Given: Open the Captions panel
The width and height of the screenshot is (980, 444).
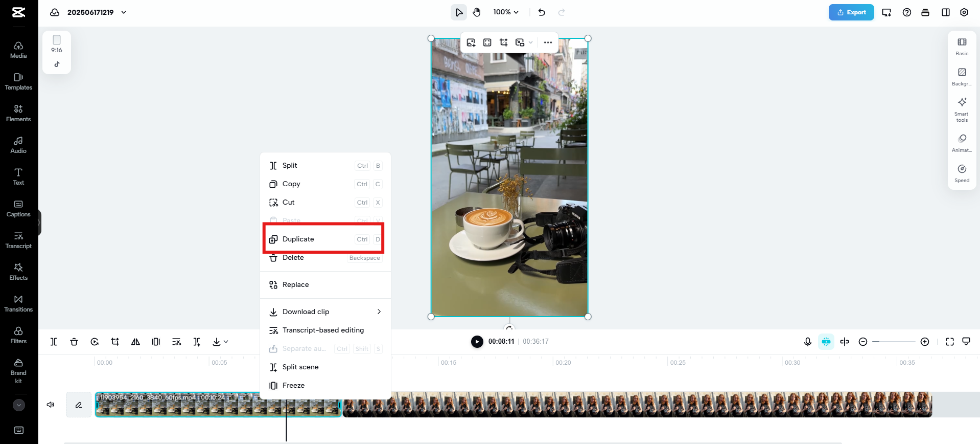Looking at the screenshot, I should coord(18,208).
